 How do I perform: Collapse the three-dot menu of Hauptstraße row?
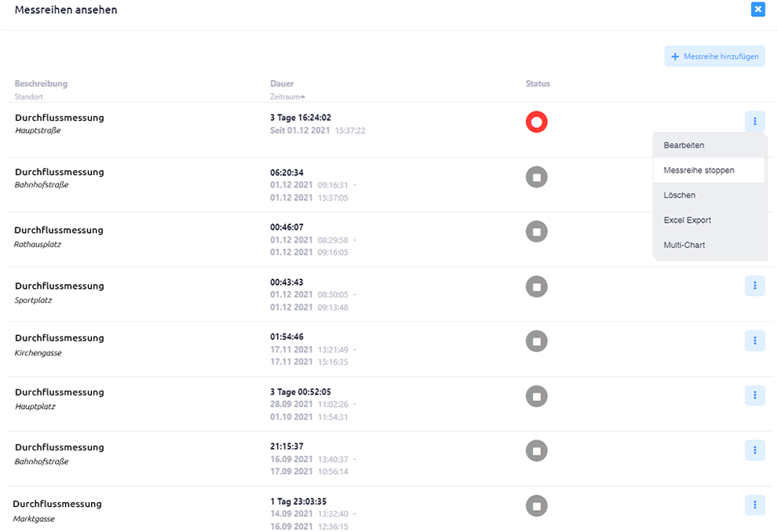pyautogui.click(x=754, y=121)
